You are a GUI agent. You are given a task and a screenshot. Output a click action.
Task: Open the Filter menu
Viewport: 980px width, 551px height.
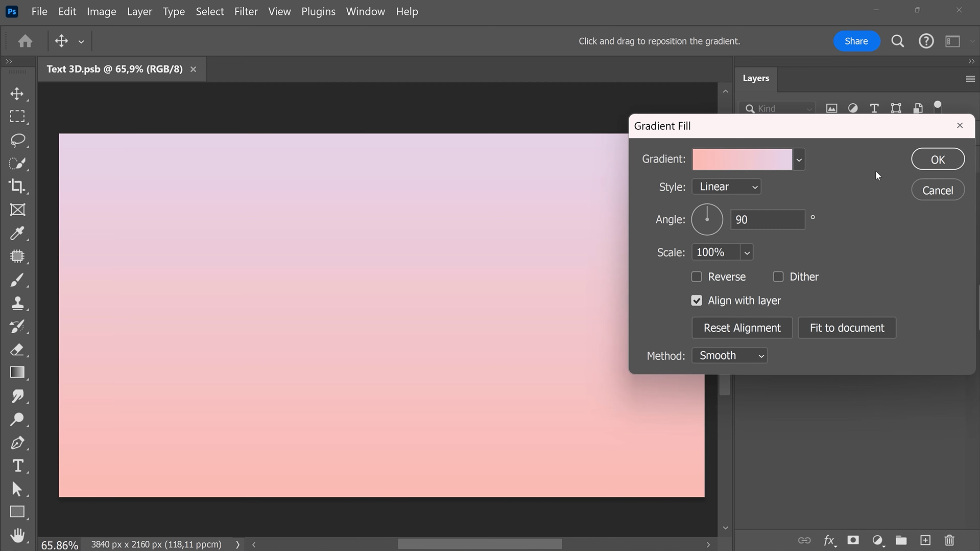click(246, 11)
